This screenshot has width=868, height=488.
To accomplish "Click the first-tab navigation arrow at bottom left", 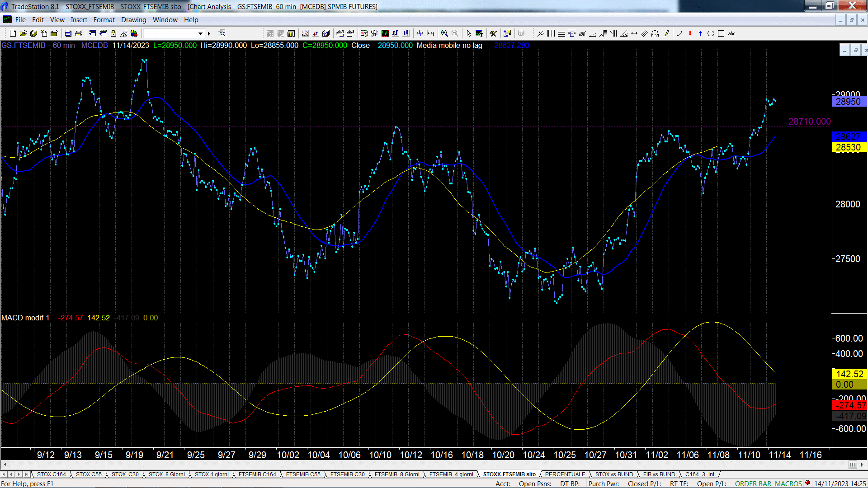I will click(x=4, y=474).
